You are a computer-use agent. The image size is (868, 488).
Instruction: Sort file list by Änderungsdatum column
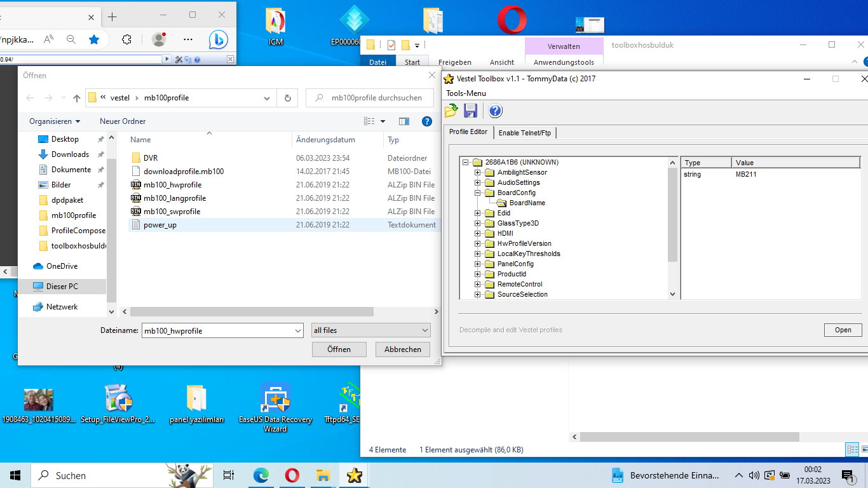tap(325, 140)
